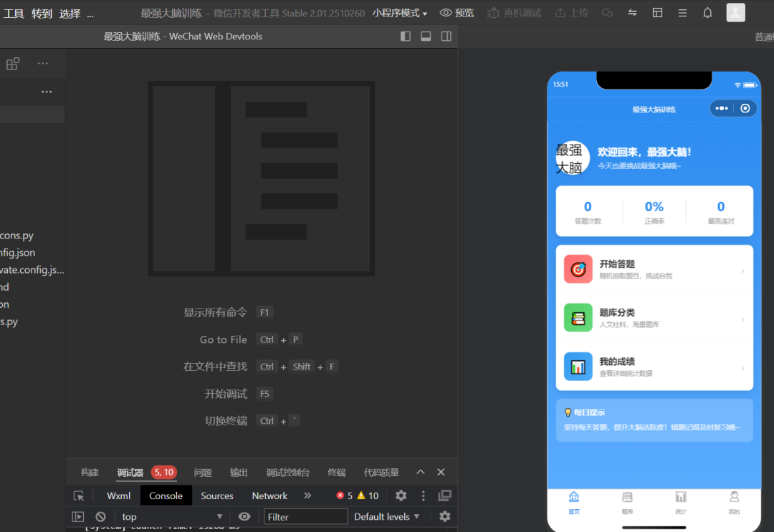Open the 我的成绩 card
This screenshot has width=774, height=532.
point(654,367)
